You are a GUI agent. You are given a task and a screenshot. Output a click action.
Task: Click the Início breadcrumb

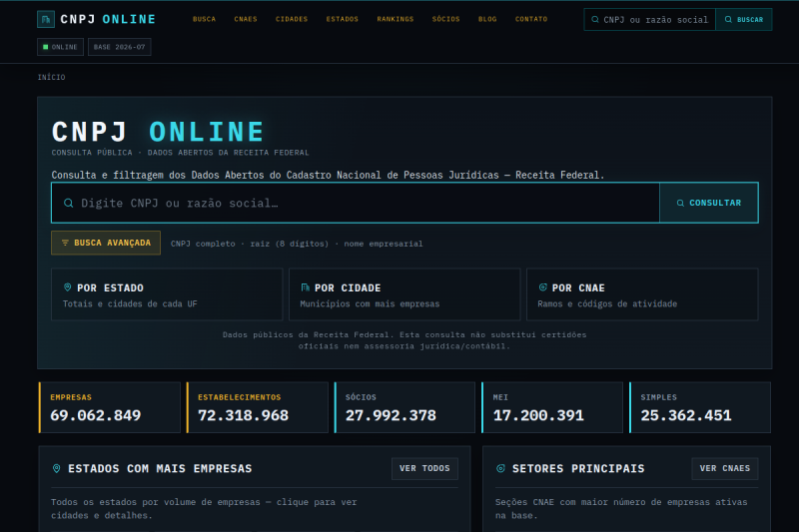pyautogui.click(x=52, y=78)
